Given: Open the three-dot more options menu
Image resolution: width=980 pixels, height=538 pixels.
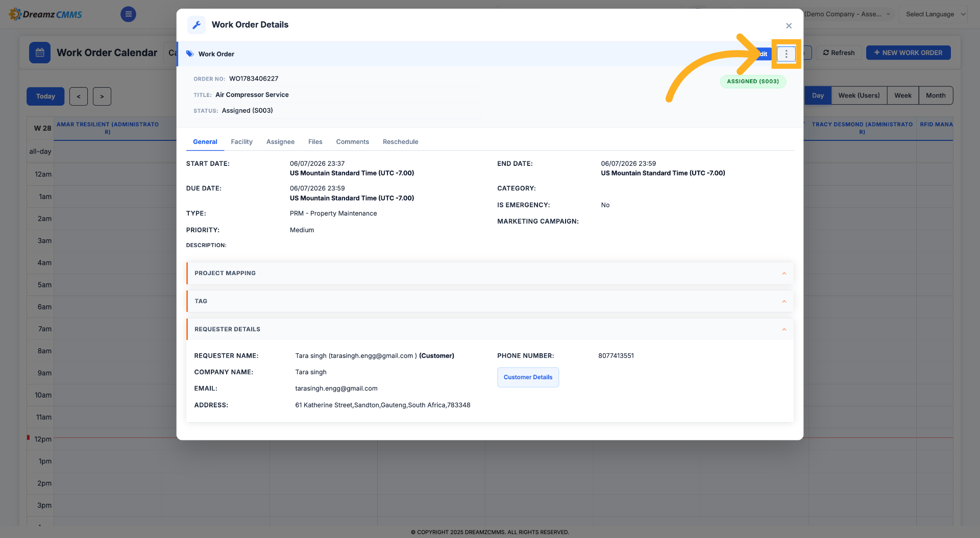Looking at the screenshot, I should coord(786,54).
